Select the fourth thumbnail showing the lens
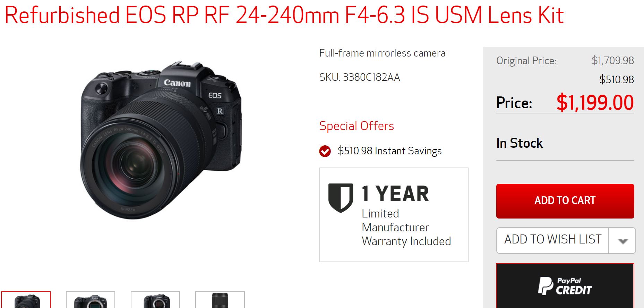The width and height of the screenshot is (644, 308). (220, 300)
